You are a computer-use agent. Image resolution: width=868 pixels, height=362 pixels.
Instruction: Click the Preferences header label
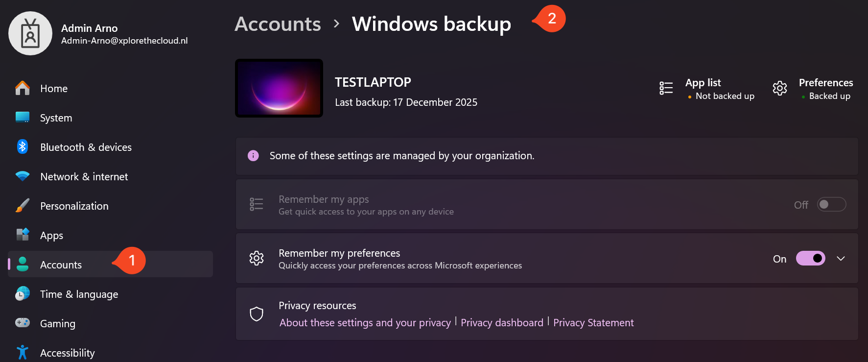826,83
